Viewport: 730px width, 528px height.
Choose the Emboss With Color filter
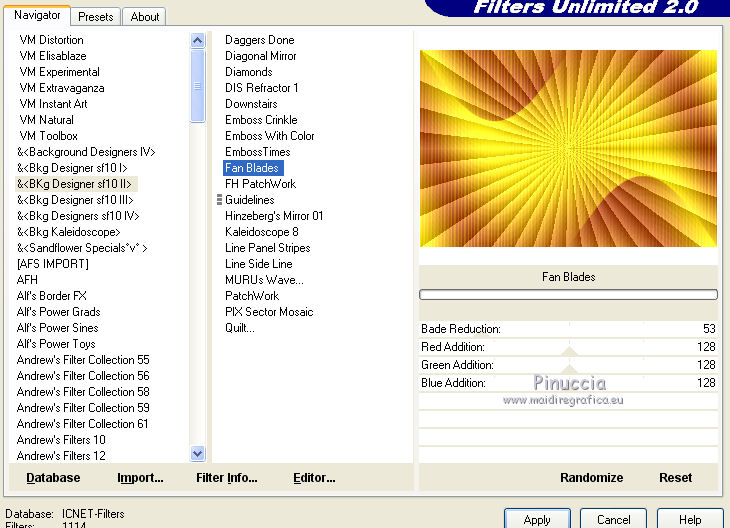click(x=270, y=136)
